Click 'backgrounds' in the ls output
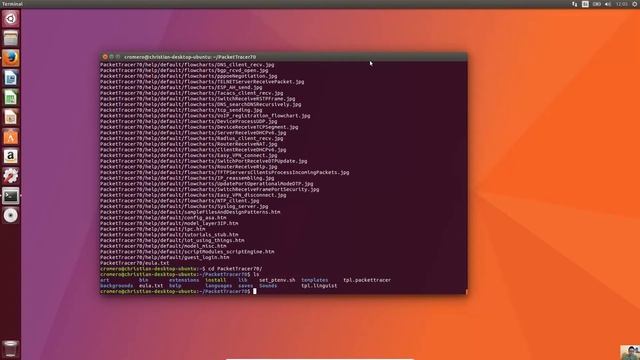This screenshot has height=360, width=640. [x=117, y=286]
